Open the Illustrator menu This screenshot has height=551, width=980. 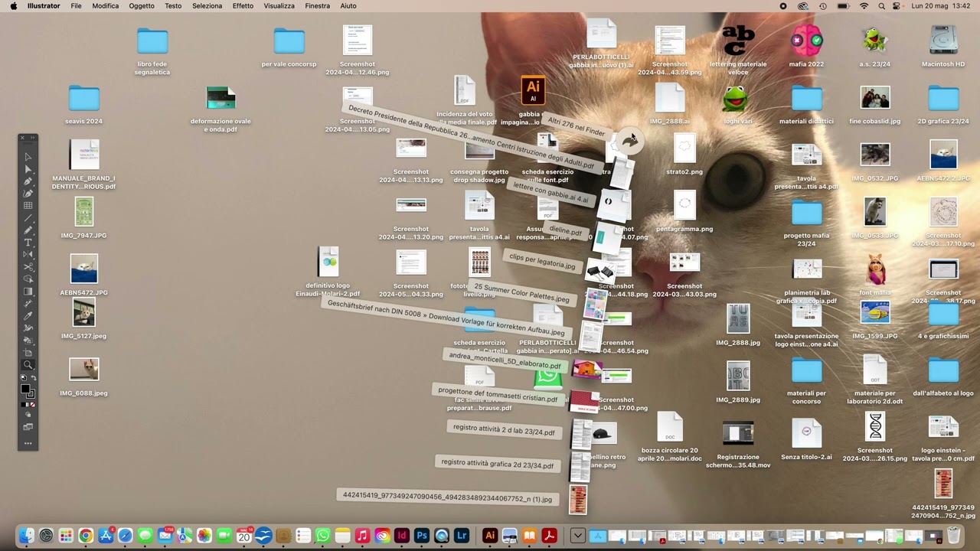click(x=44, y=5)
